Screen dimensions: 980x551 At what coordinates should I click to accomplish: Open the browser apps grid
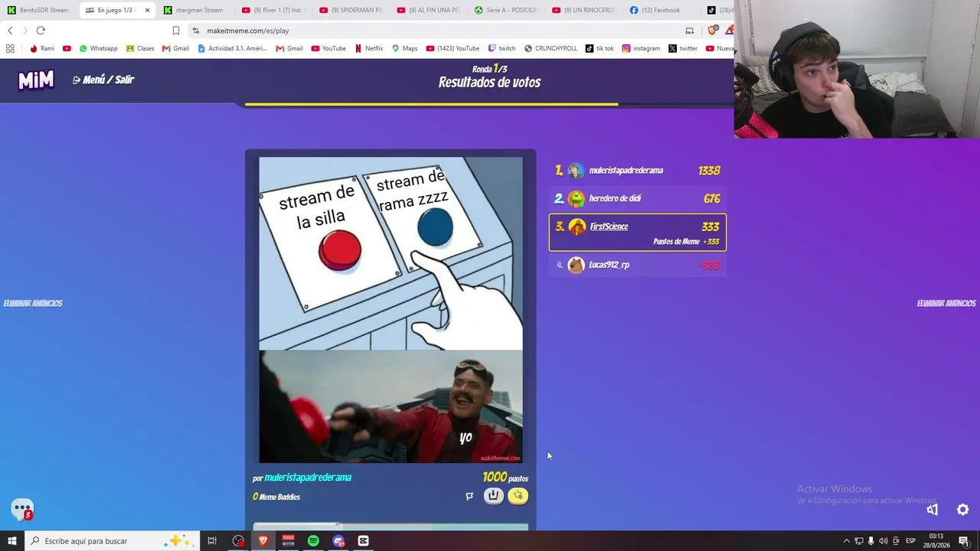point(10,48)
